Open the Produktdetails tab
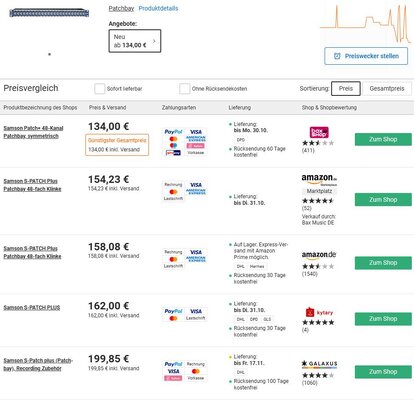The width and height of the screenshot is (414, 400). [x=158, y=8]
